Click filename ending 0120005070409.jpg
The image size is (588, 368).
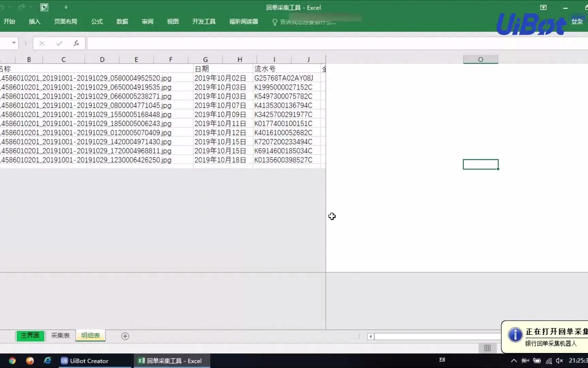(x=86, y=133)
